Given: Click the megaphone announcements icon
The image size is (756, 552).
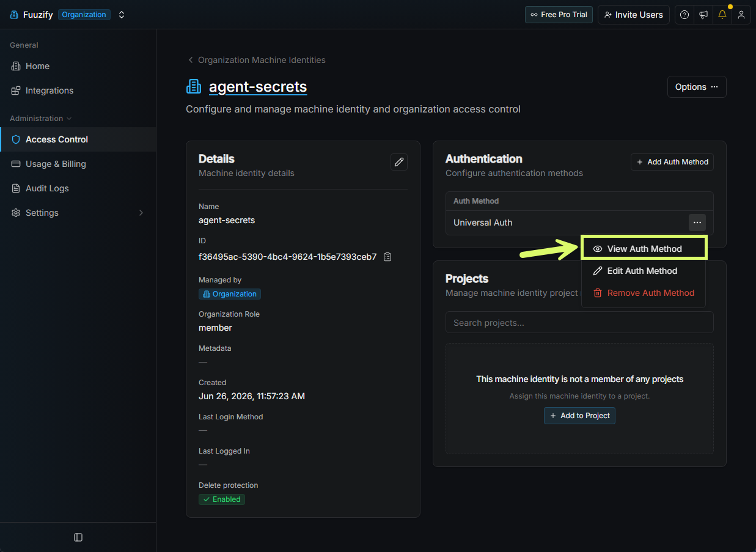Looking at the screenshot, I should pos(703,15).
